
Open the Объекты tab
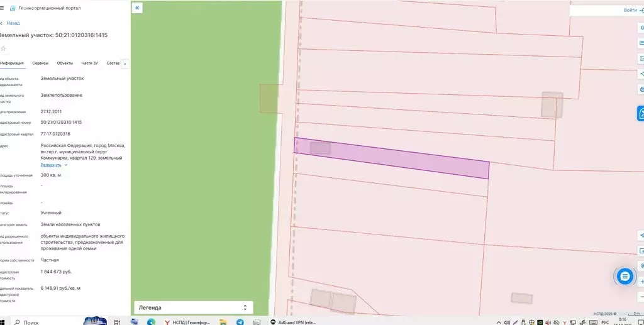[65, 63]
